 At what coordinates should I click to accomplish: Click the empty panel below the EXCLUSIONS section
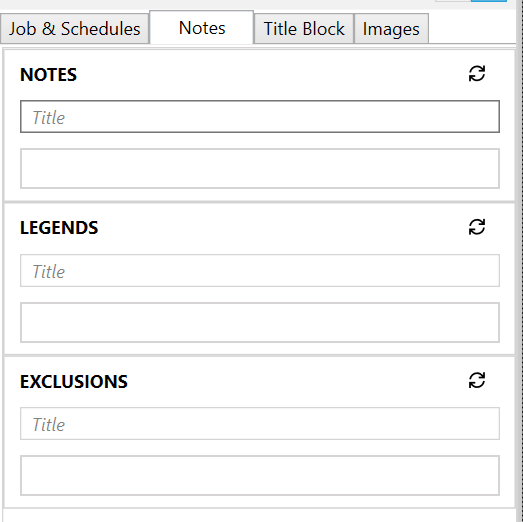[260, 516]
